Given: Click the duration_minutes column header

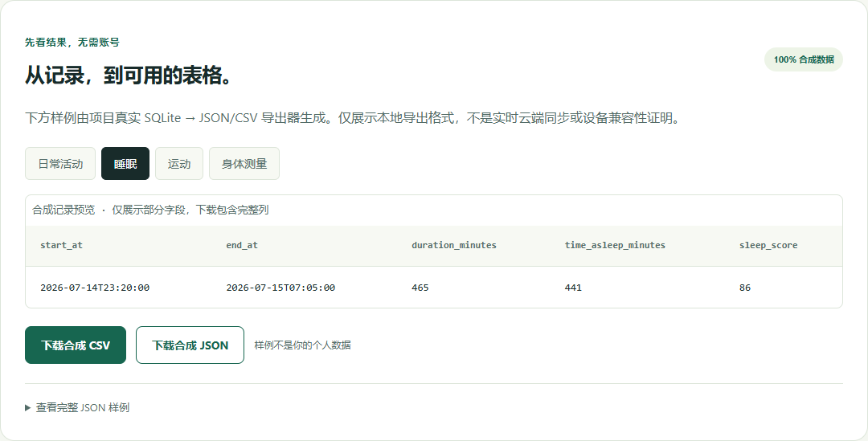Looking at the screenshot, I should pyautogui.click(x=454, y=245).
